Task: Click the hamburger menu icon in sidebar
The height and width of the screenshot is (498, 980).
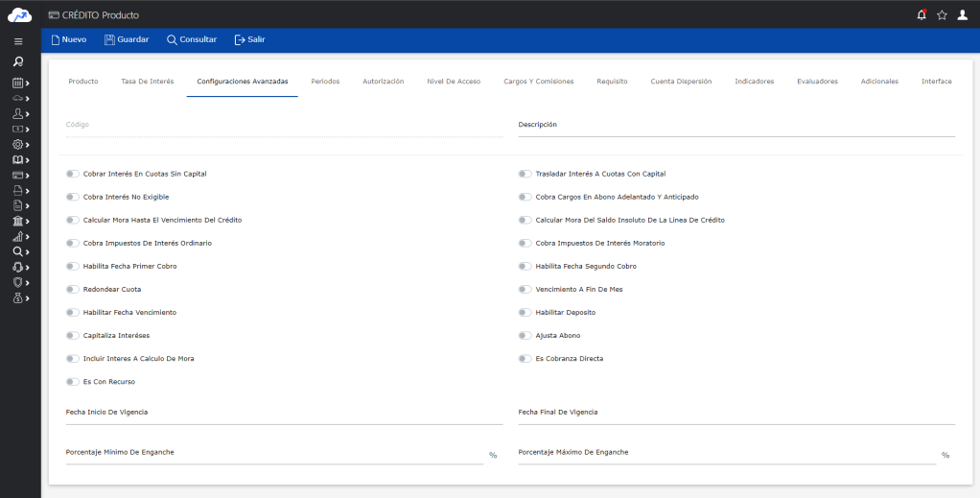Action: tap(18, 41)
